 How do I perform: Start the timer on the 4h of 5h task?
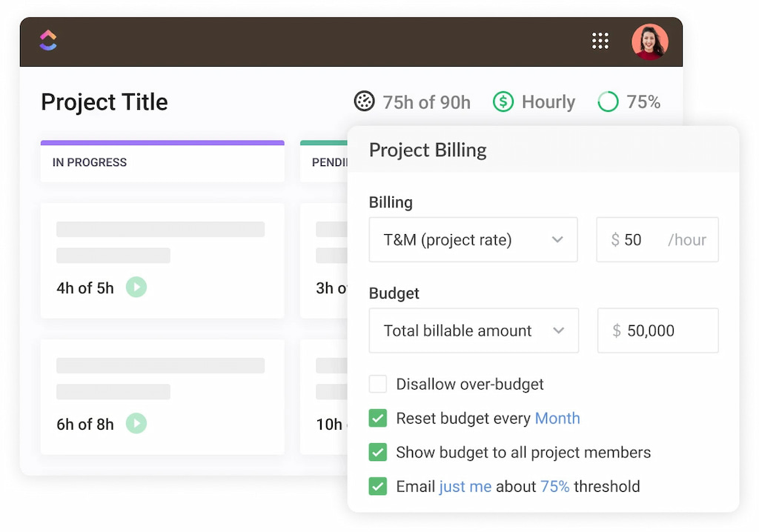(x=136, y=287)
